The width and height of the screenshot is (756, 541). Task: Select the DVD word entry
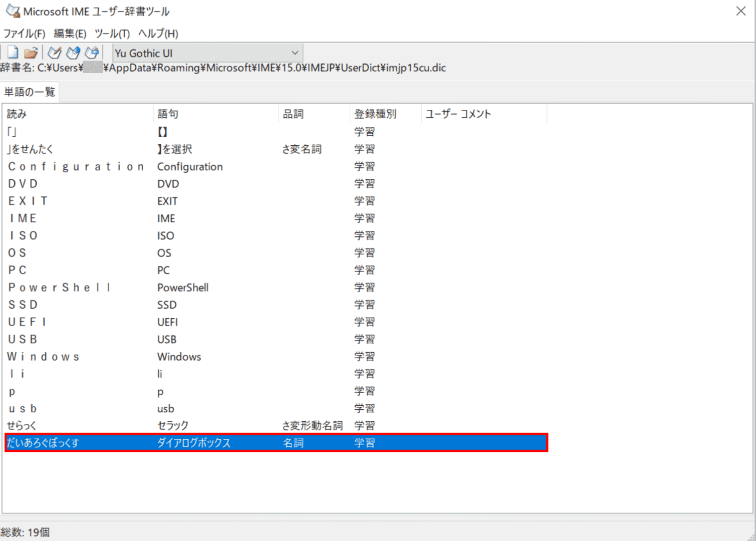pos(276,184)
